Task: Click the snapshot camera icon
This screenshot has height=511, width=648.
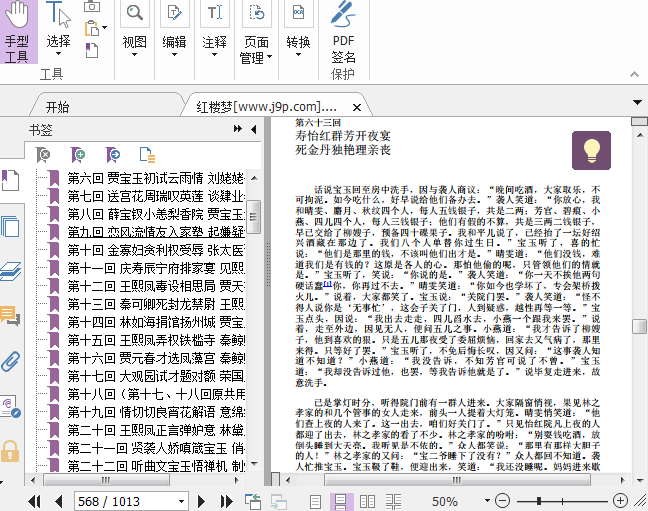Action: [92, 6]
